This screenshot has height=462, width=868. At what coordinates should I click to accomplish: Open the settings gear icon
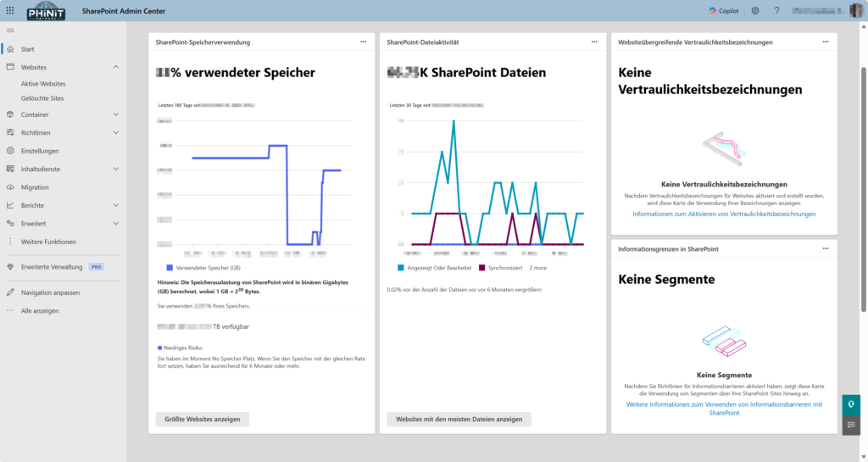pyautogui.click(x=755, y=10)
